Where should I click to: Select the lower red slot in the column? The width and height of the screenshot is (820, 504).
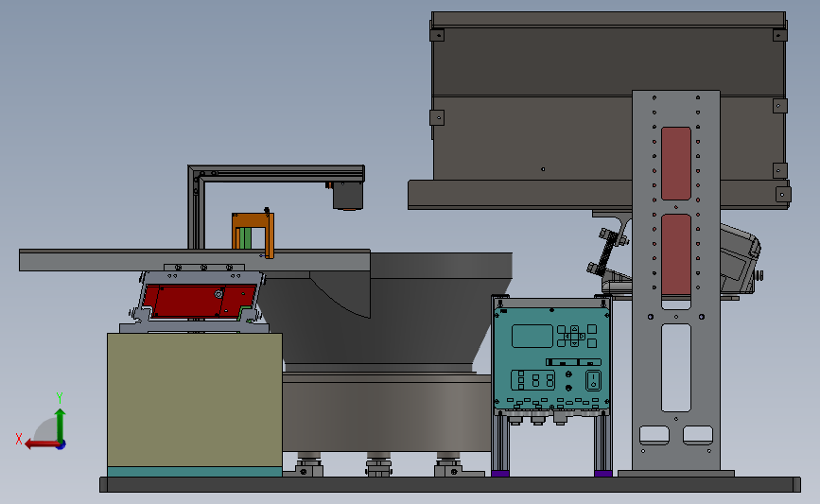coord(675,254)
